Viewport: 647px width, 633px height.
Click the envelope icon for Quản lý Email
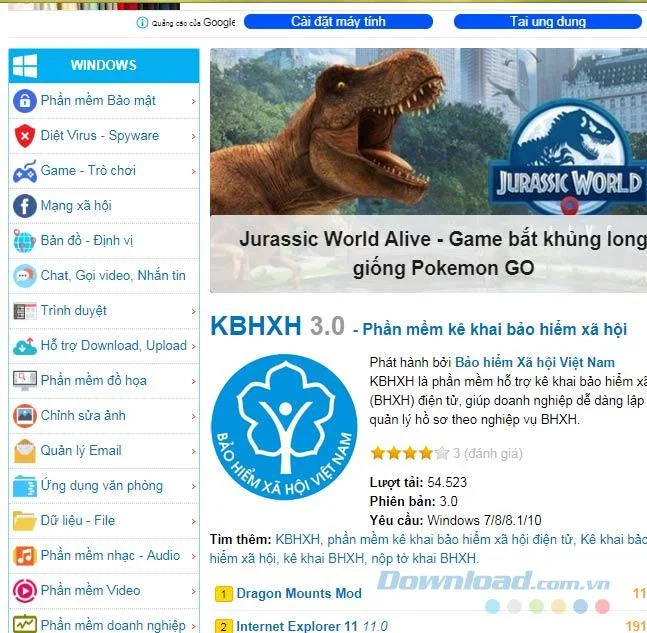click(25, 451)
